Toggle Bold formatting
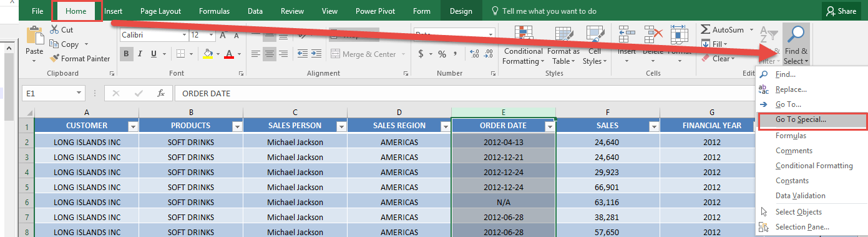 [x=127, y=54]
